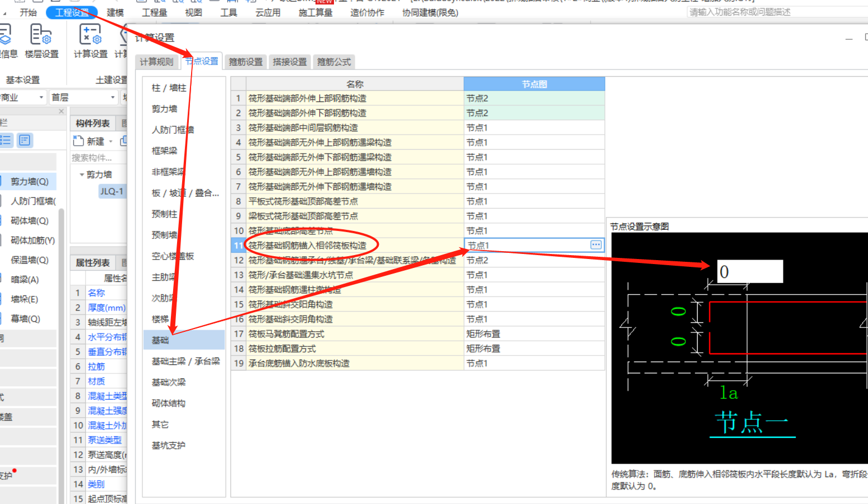The width and height of the screenshot is (868, 504).
Task: Click the function search input field
Action: [777, 12]
